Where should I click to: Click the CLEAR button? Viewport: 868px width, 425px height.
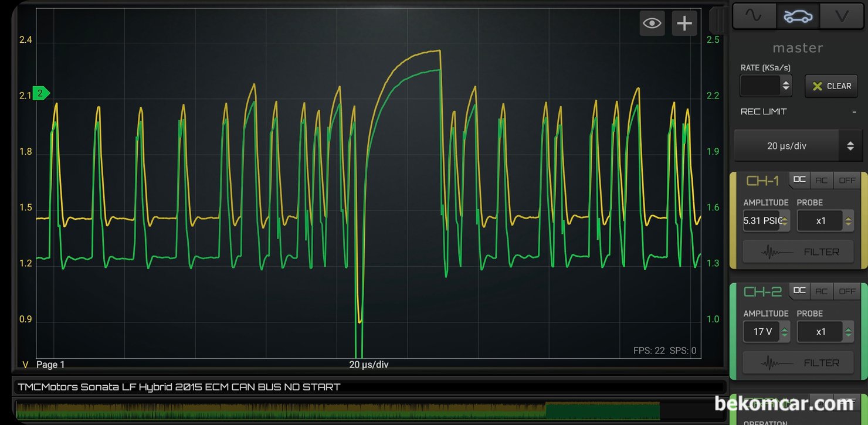click(832, 86)
